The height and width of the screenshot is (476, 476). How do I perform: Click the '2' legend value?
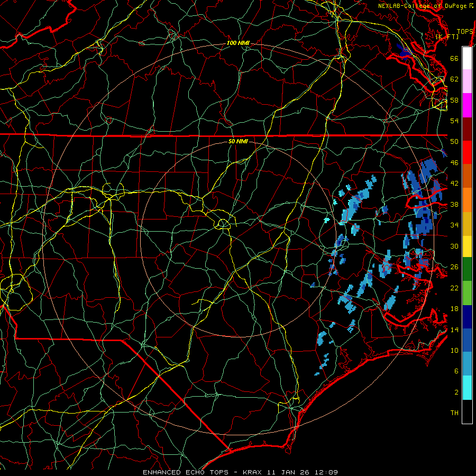[x=456, y=392]
